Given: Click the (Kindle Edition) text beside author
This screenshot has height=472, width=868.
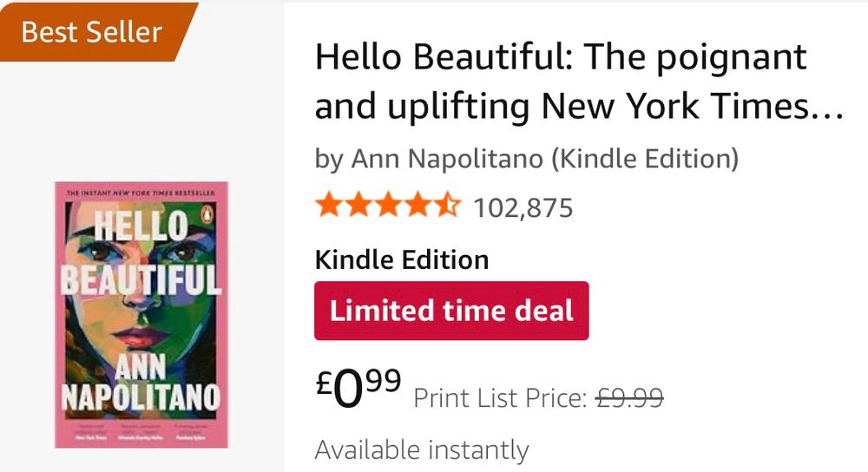Looking at the screenshot, I should tap(647, 158).
